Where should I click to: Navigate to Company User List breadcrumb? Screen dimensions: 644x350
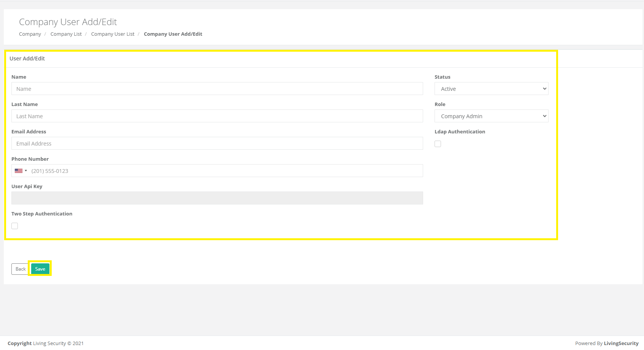pos(113,34)
